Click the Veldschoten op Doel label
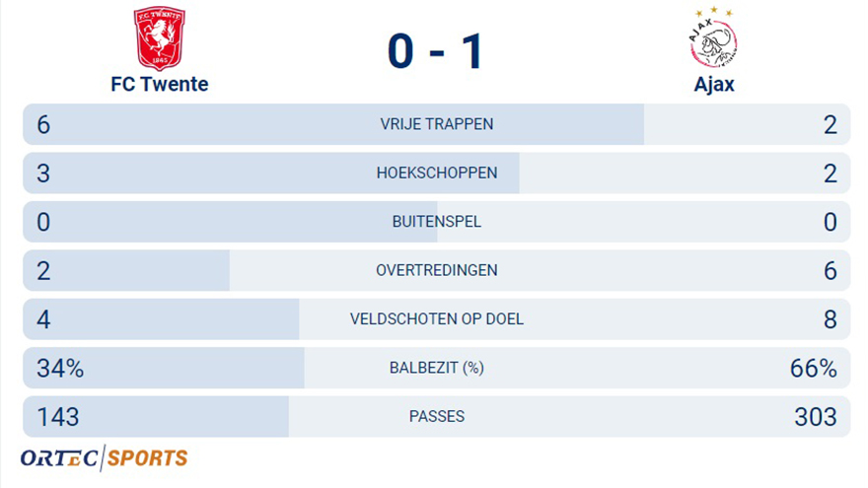The height and width of the screenshot is (488, 868). pyautogui.click(x=436, y=319)
